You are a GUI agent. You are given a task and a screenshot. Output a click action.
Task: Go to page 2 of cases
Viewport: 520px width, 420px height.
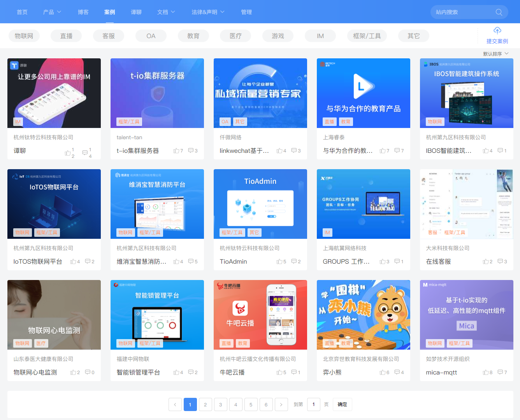[206, 404]
